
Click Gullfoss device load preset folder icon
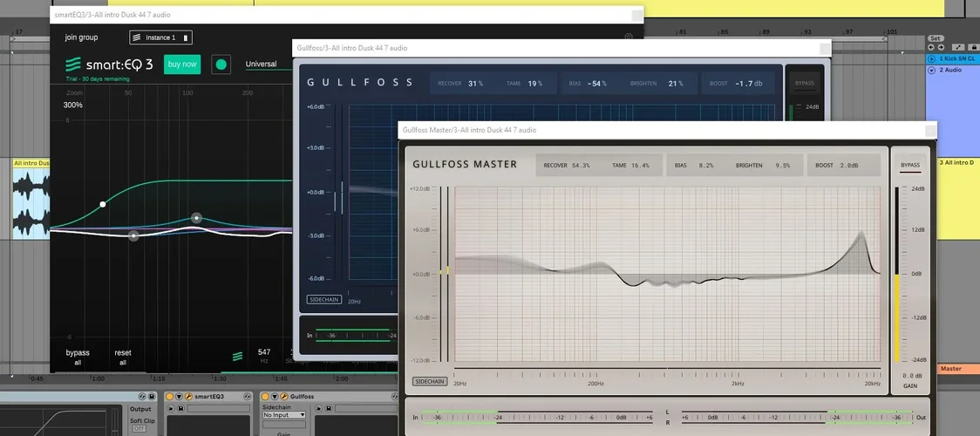point(318,408)
